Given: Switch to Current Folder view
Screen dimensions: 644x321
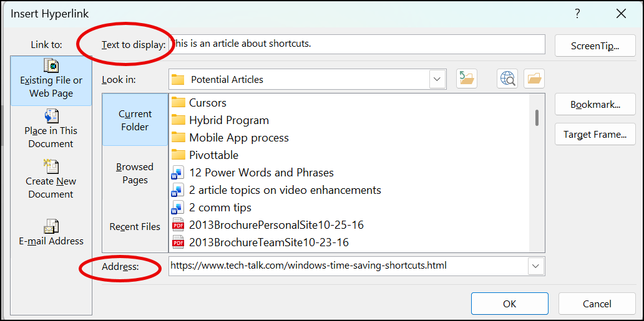Looking at the screenshot, I should pyautogui.click(x=135, y=120).
